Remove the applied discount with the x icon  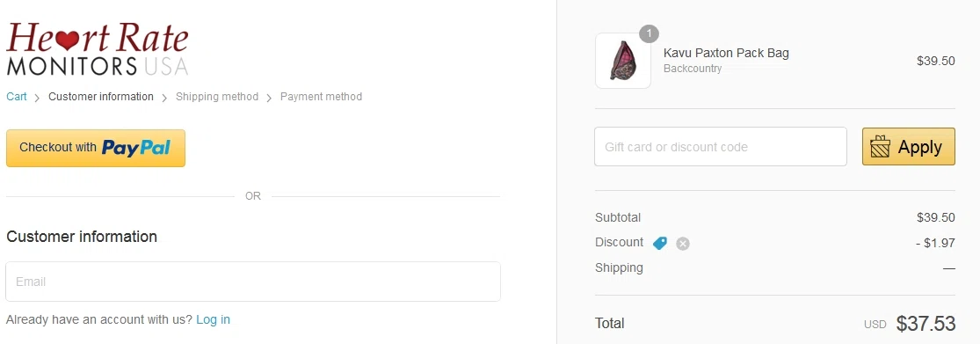pyautogui.click(x=683, y=244)
